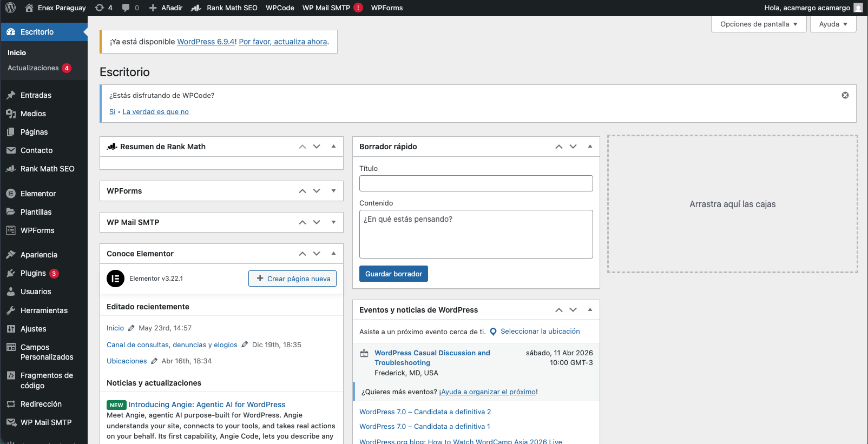Collapse the Resumen de Rank Math panel
The image size is (868, 444).
(333, 147)
